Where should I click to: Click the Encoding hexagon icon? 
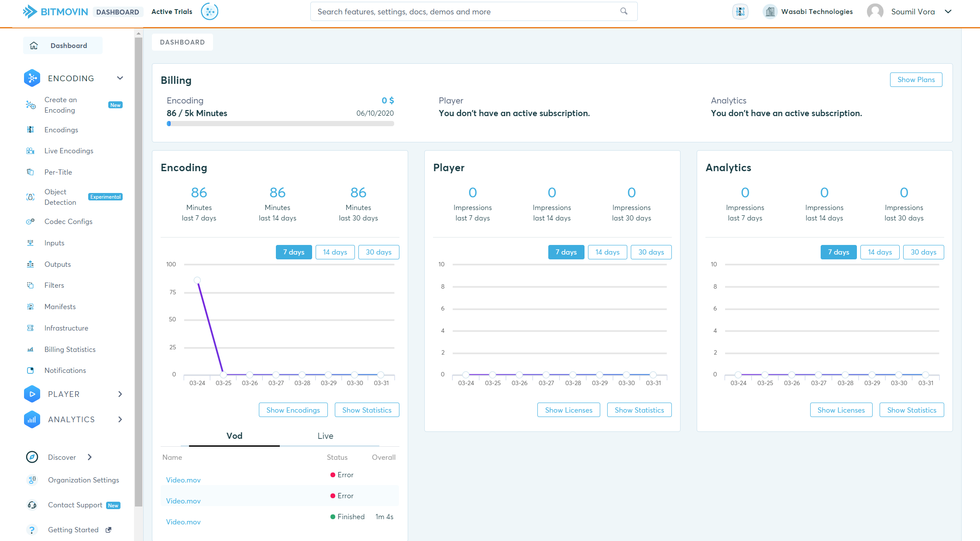tap(32, 78)
